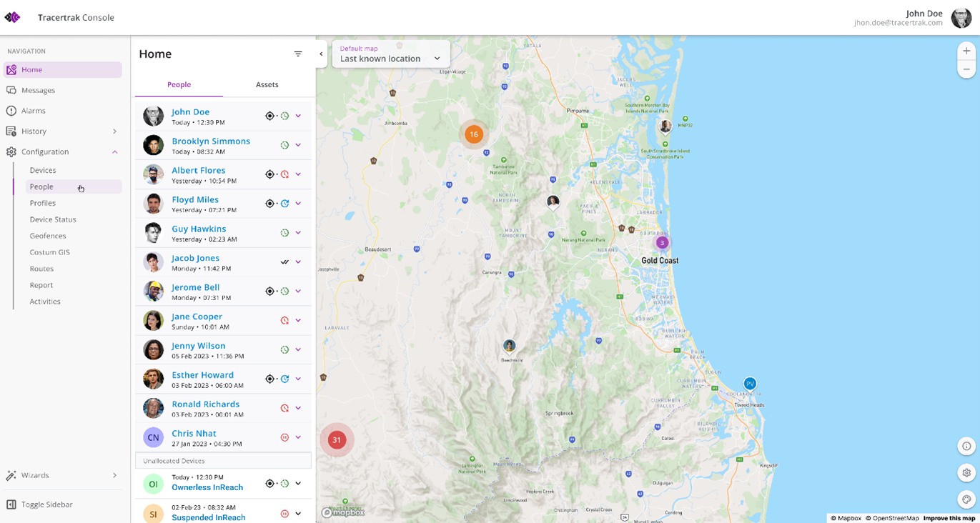The image size is (980, 523).
Task: Zoom in on the map
Action: click(x=966, y=51)
